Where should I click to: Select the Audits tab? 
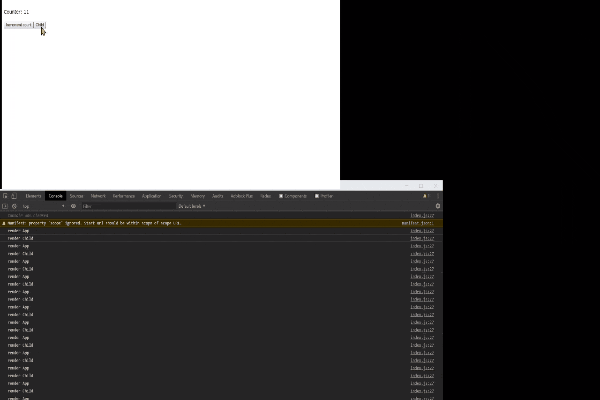click(x=218, y=196)
